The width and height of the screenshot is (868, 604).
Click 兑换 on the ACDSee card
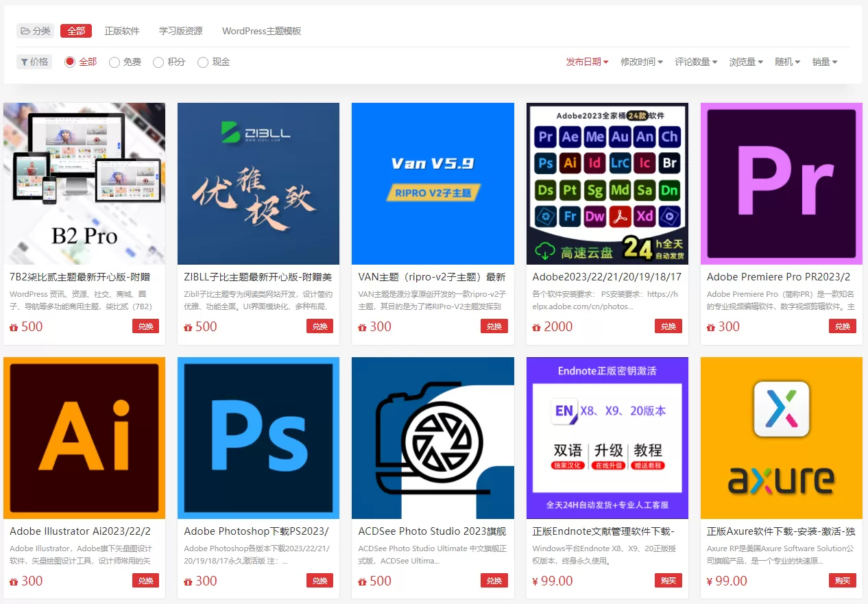[494, 581]
